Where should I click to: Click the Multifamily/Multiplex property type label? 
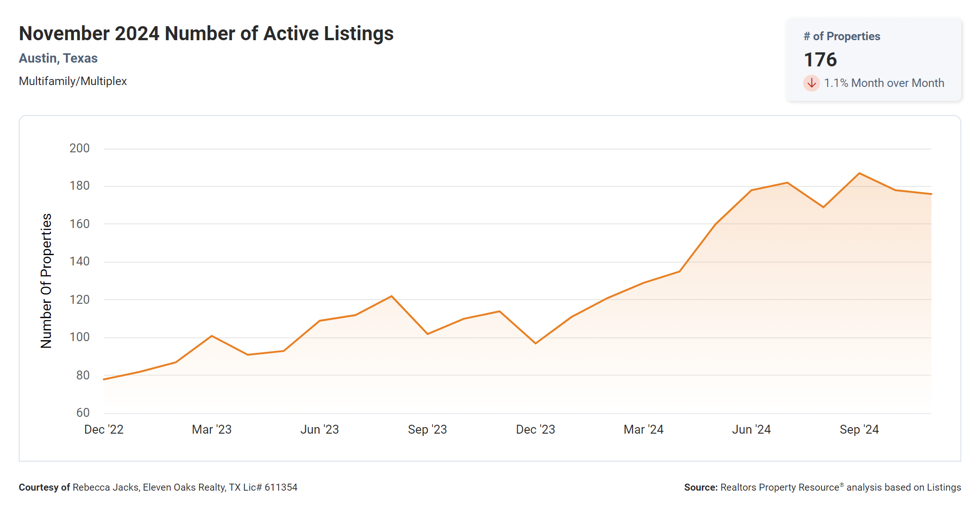(72, 81)
